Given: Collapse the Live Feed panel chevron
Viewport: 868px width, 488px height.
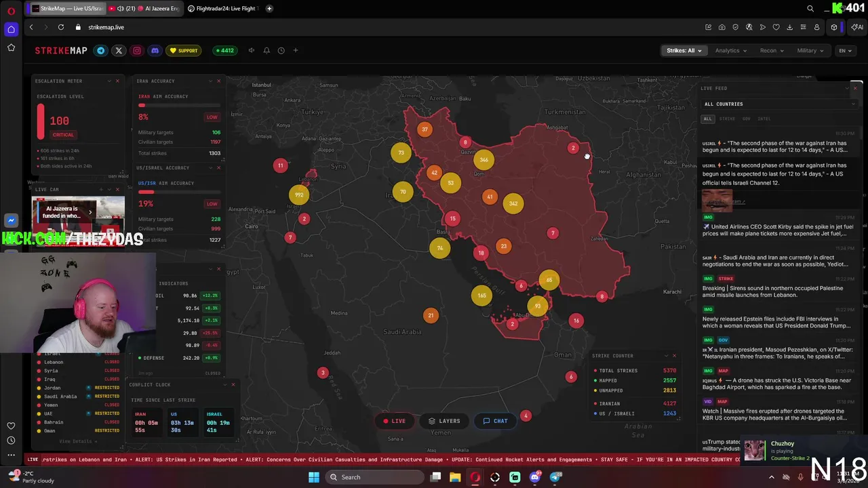Looking at the screenshot, I should (847, 88).
